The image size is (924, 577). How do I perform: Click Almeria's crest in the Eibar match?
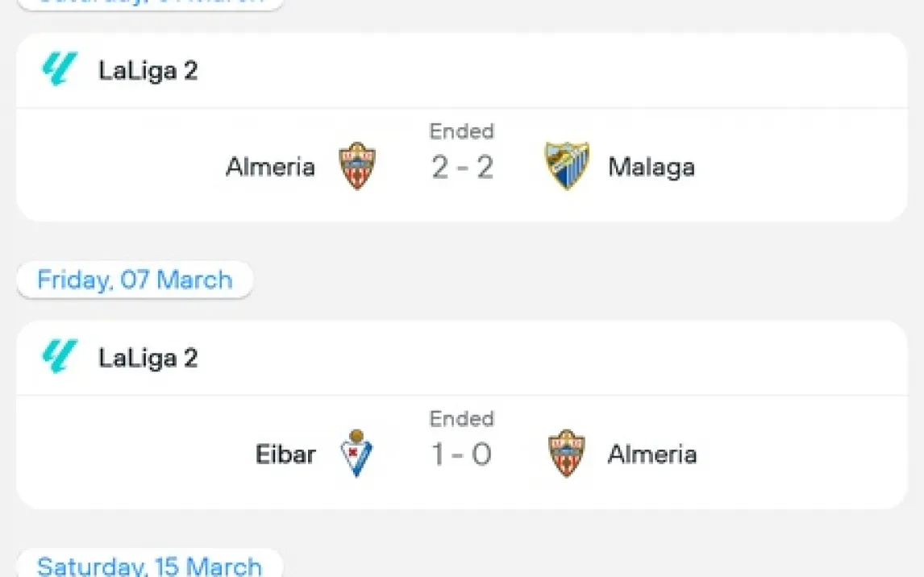(566, 454)
